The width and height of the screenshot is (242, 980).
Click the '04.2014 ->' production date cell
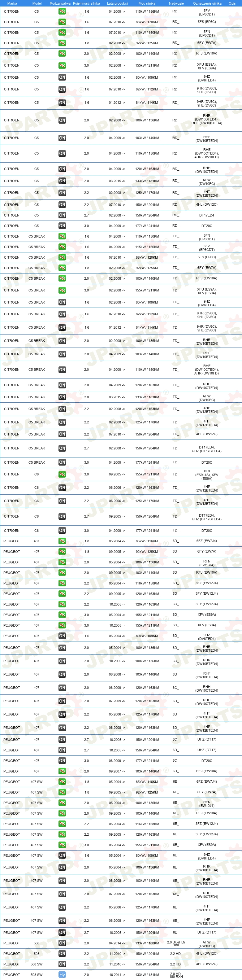point(117,943)
